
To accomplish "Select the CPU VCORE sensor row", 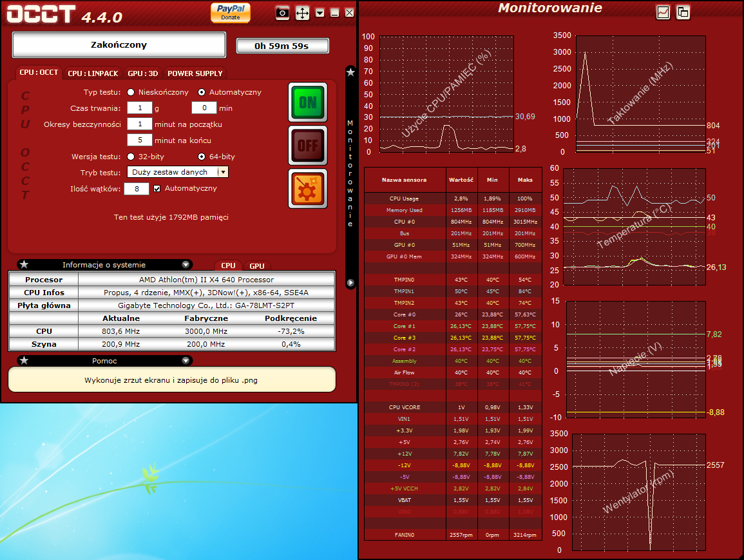I will pos(453,407).
